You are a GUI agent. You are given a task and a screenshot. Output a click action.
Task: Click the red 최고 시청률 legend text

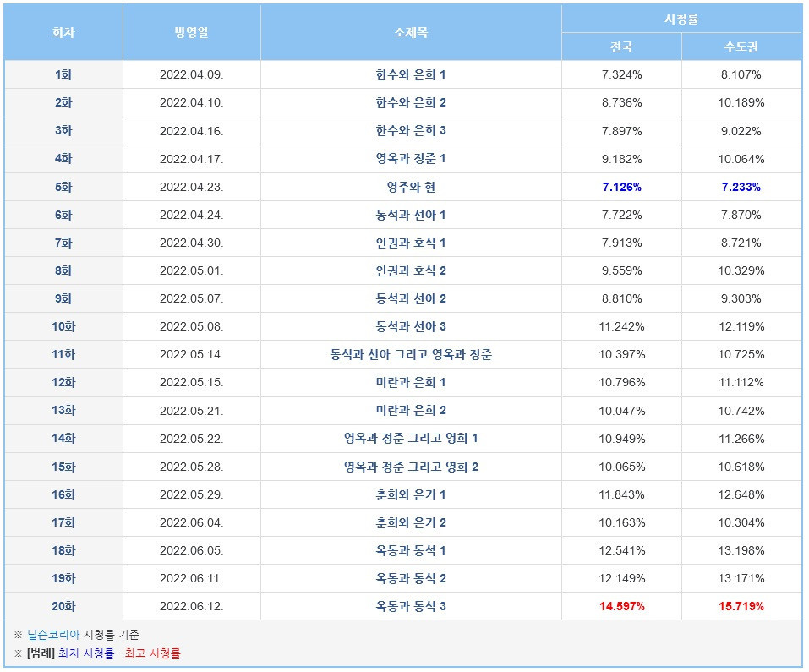(152, 653)
